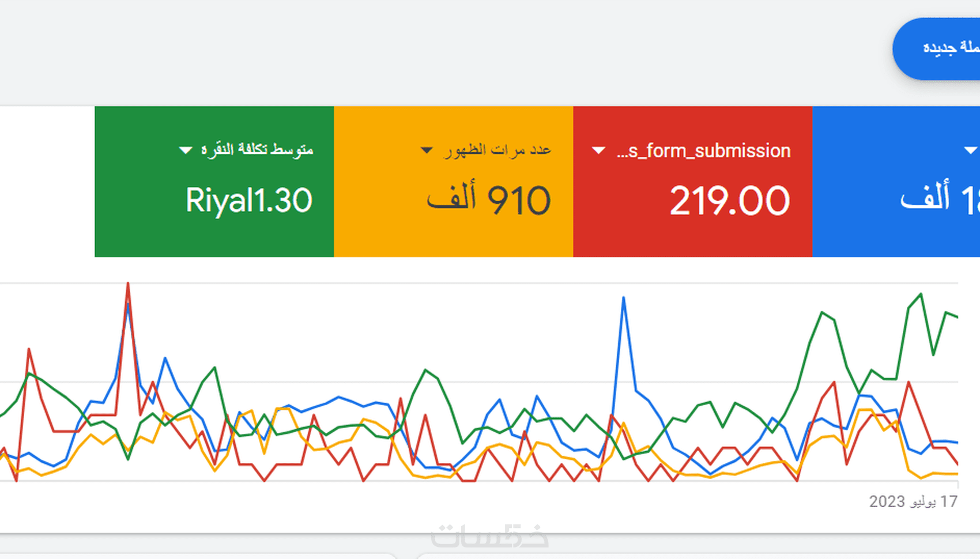Click the s_form_submission metric label
The height and width of the screenshot is (559, 980).
[704, 150]
